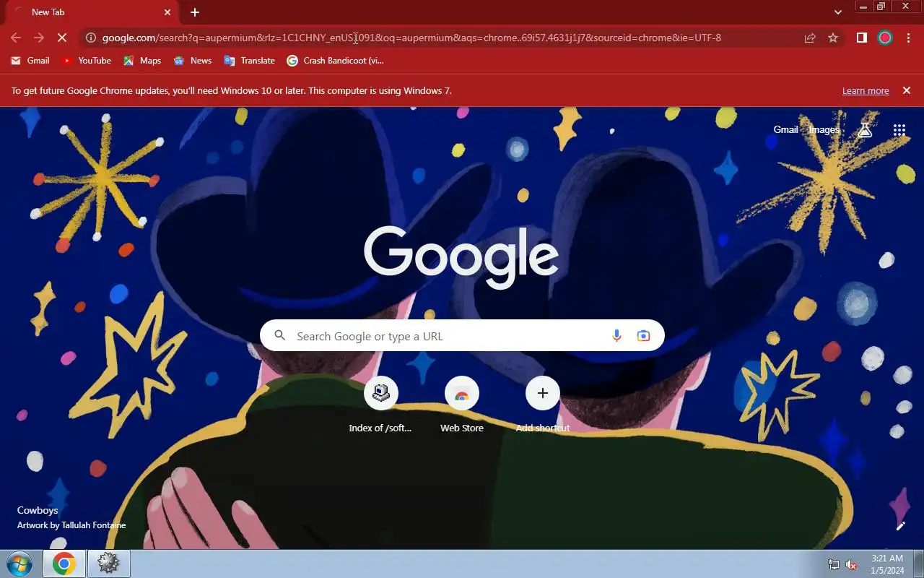Open a new tab with plus button

pos(195,12)
